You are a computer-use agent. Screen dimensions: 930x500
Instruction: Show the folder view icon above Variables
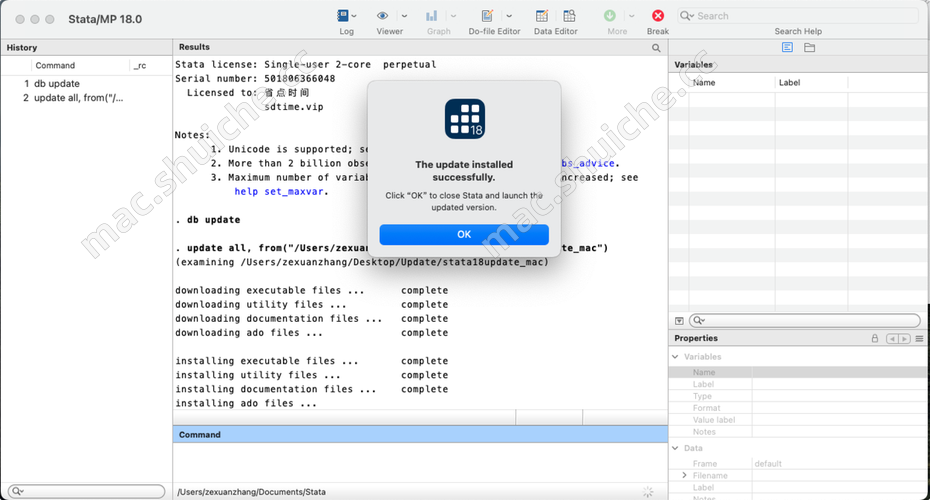click(810, 48)
